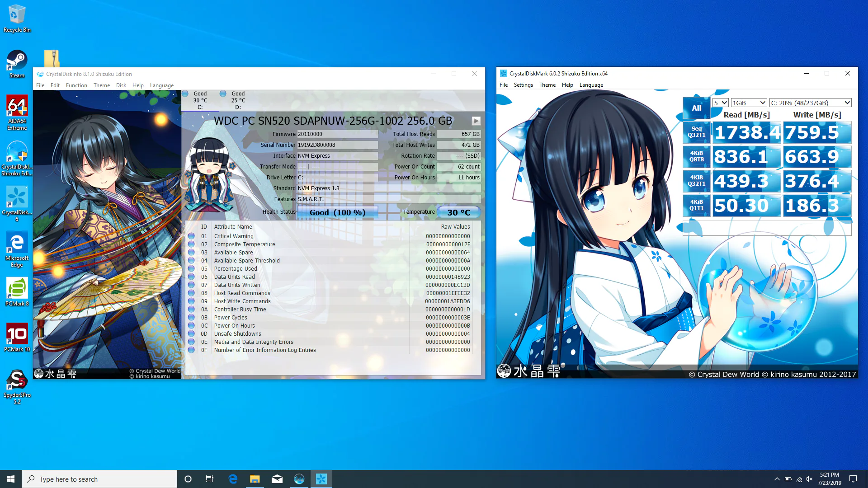868x488 pixels.
Task: Run the 4KiB Q8T8 test
Action: click(x=696, y=156)
